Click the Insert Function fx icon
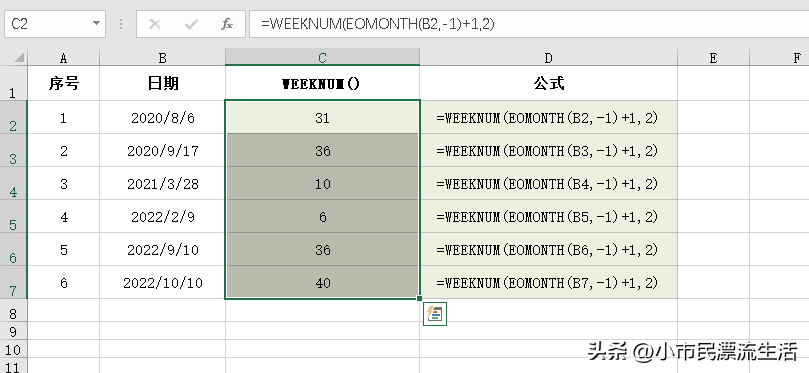This screenshot has width=809, height=373. (x=227, y=24)
